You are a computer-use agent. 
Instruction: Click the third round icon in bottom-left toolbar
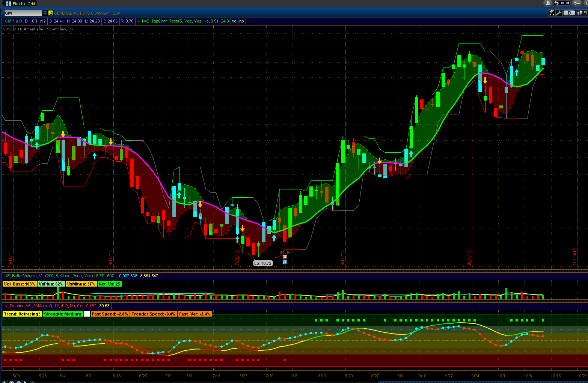[x=19, y=382]
